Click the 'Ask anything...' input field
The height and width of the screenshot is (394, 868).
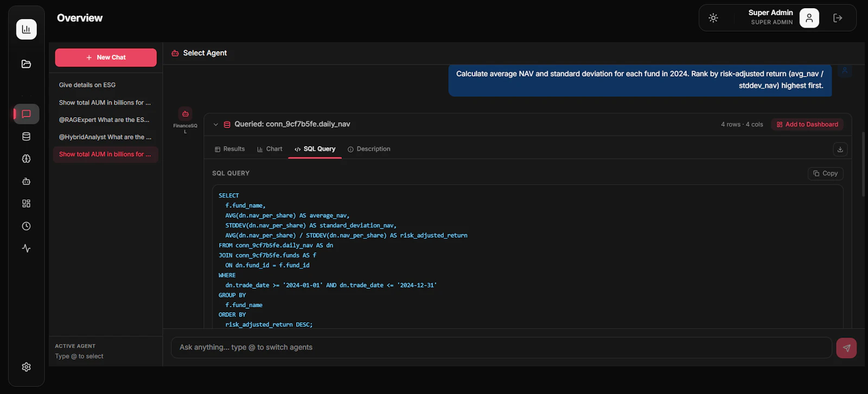pos(501,347)
